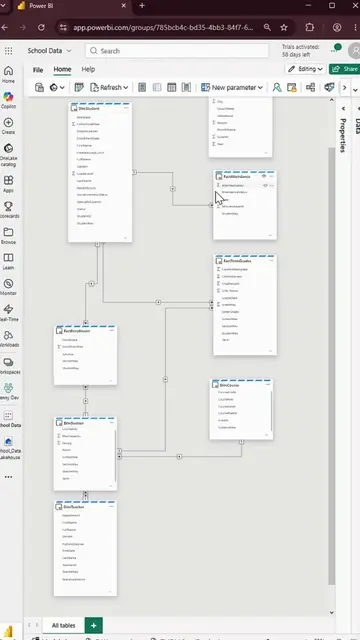Screen dimensions: 360x640
Task: Open Workloads in the left sidebar
Action: click(x=8, y=338)
